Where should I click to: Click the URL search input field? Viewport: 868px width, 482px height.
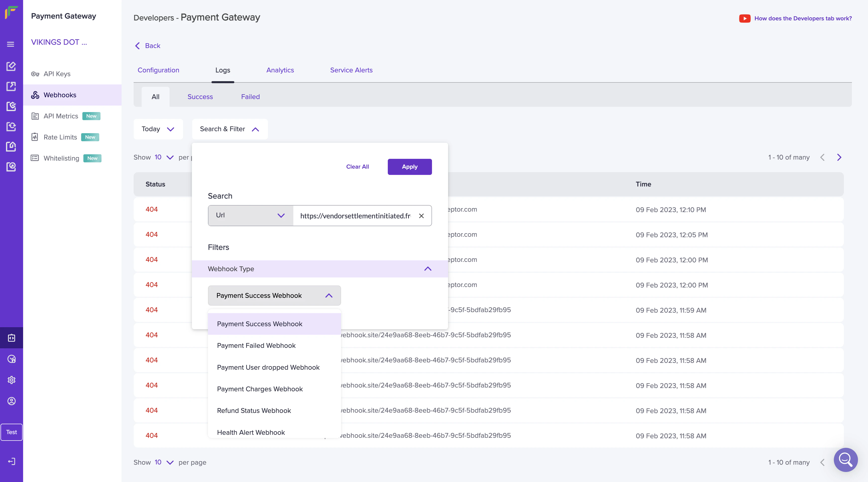(355, 216)
